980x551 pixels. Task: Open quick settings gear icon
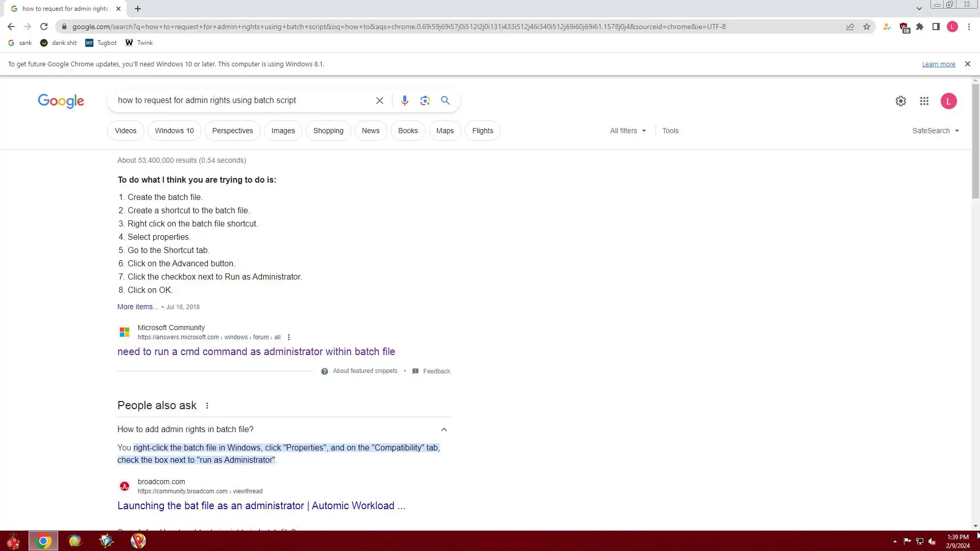point(900,101)
